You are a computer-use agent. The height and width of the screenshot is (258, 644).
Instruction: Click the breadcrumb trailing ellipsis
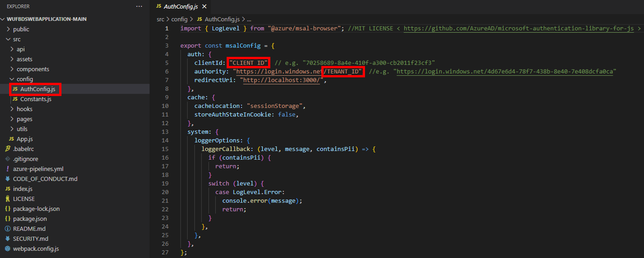point(248,20)
